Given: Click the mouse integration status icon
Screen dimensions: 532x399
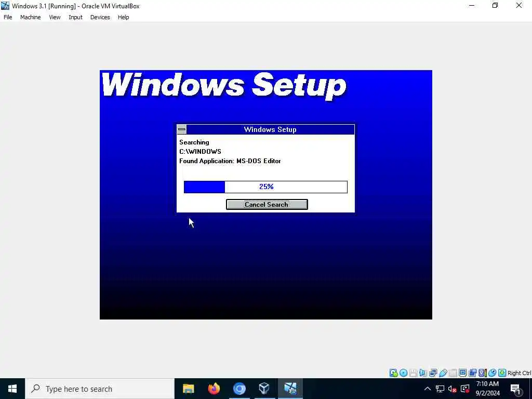Looking at the screenshot, I should click(x=492, y=373).
